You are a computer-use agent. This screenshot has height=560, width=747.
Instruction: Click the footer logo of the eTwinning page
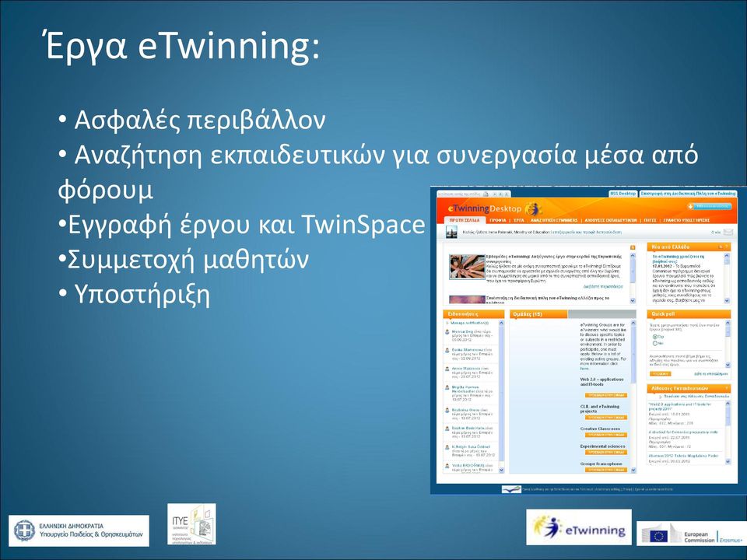512,489
